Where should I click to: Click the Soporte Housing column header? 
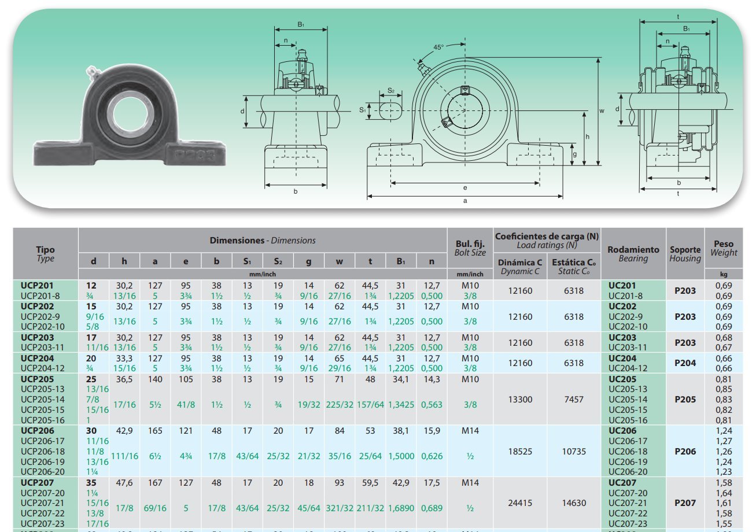pos(685,254)
